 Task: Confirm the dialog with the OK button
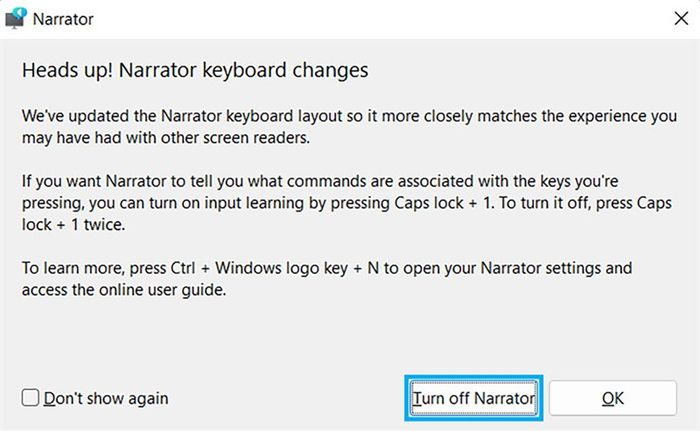[x=613, y=398]
